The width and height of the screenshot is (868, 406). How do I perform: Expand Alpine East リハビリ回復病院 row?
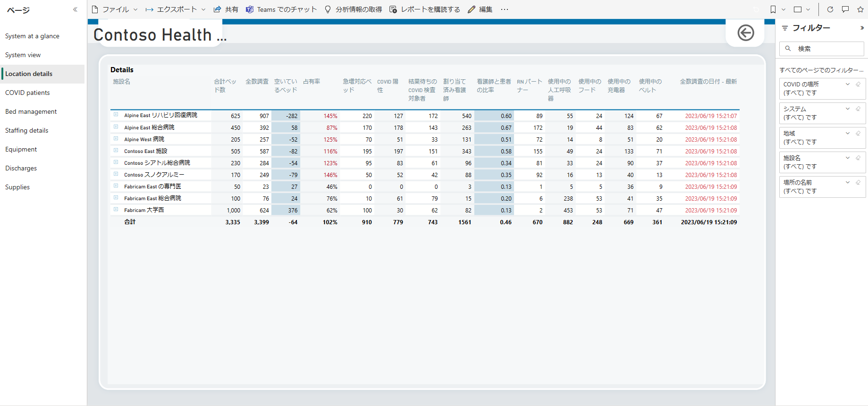point(116,115)
